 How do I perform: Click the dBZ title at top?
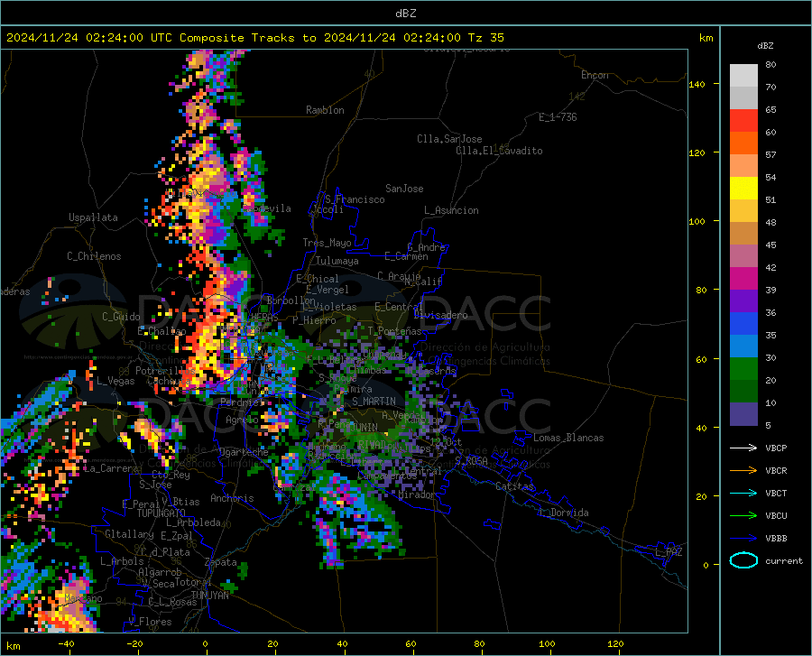tap(405, 14)
